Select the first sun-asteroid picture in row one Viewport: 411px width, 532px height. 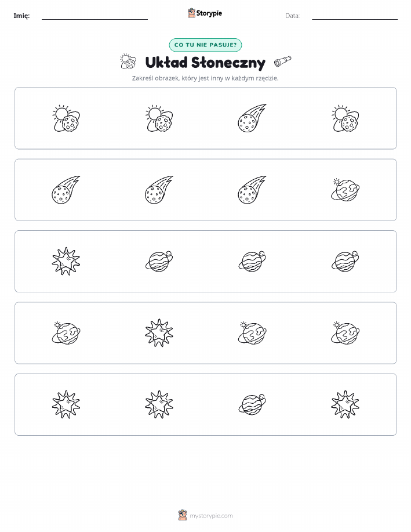[66, 118]
